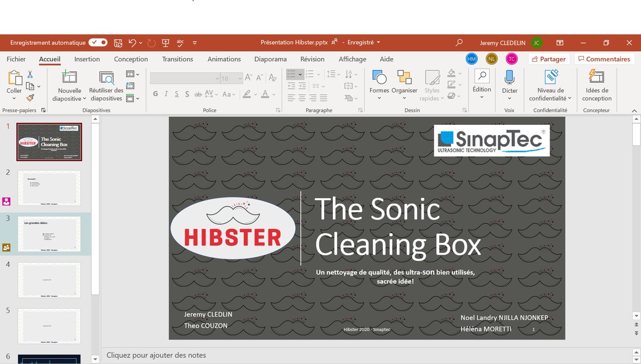Image resolution: width=641 pixels, height=364 pixels.
Task: Open the search magnifier in title bar
Action: click(459, 43)
